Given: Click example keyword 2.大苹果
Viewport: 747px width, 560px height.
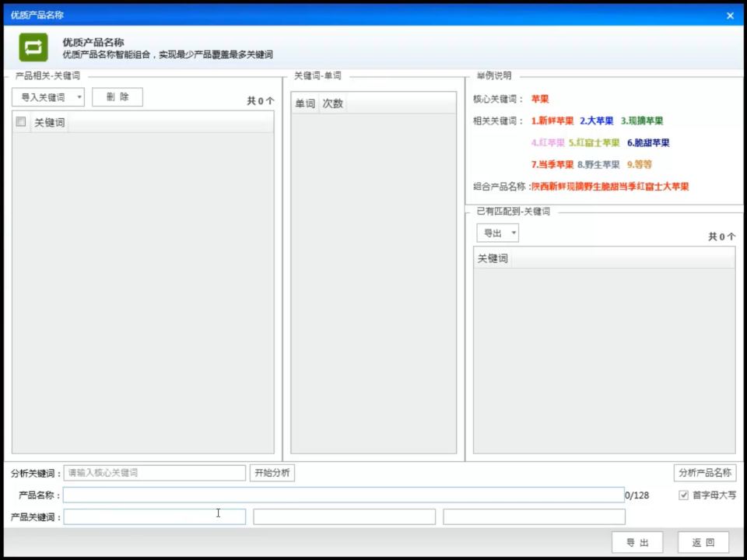Looking at the screenshot, I should (x=597, y=121).
